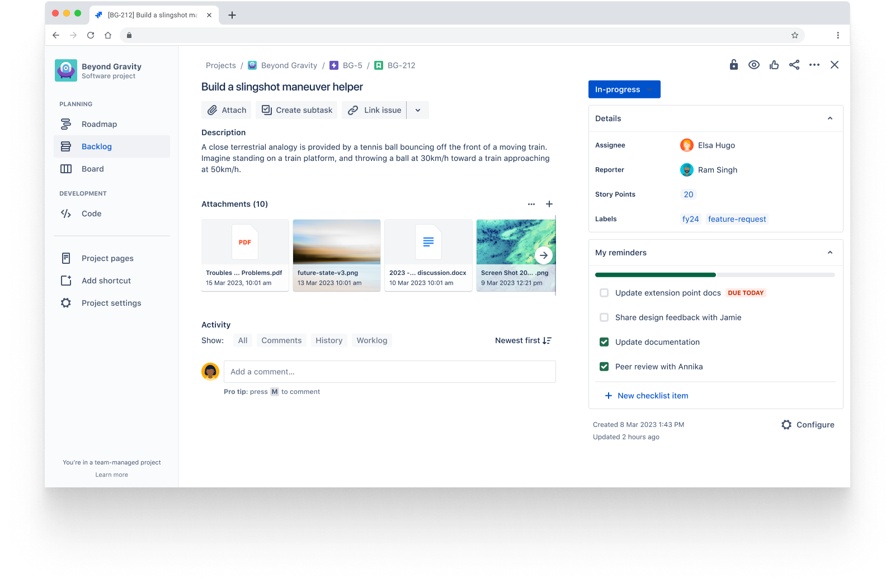Click the Attach paperclip button
This screenshot has width=895, height=588.
227,110
